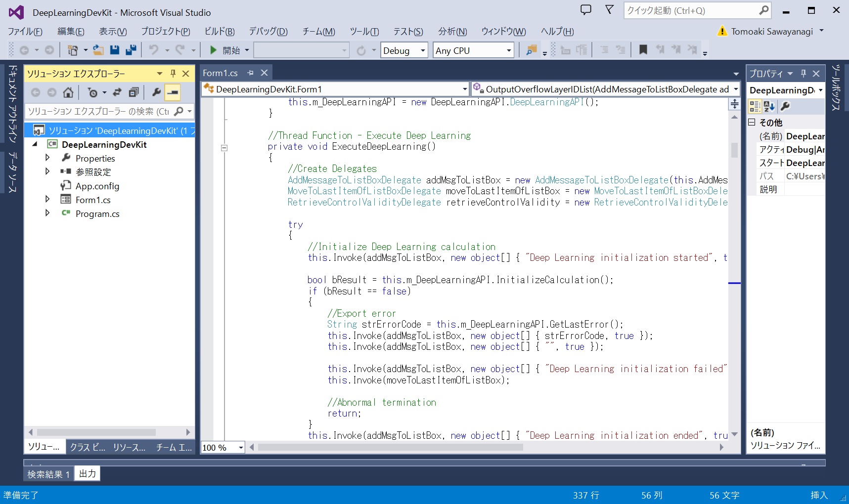The width and height of the screenshot is (849, 504).
Task: Close the Form1.cs editor tab
Action: (x=265, y=73)
